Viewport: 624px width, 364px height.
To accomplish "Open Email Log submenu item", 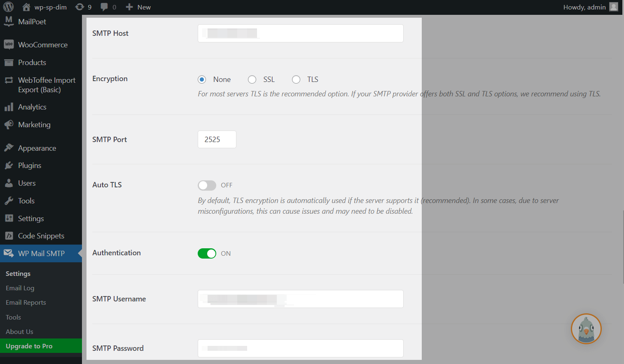I will pyautogui.click(x=20, y=288).
